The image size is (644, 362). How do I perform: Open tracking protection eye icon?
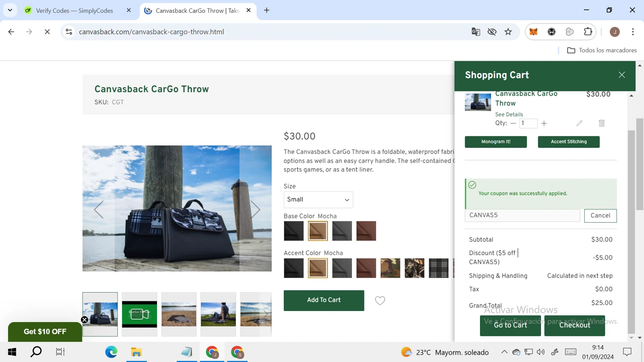click(492, 32)
